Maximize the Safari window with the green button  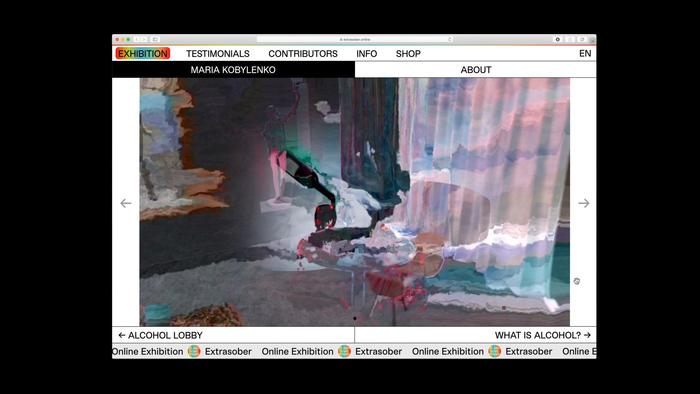tap(128, 39)
